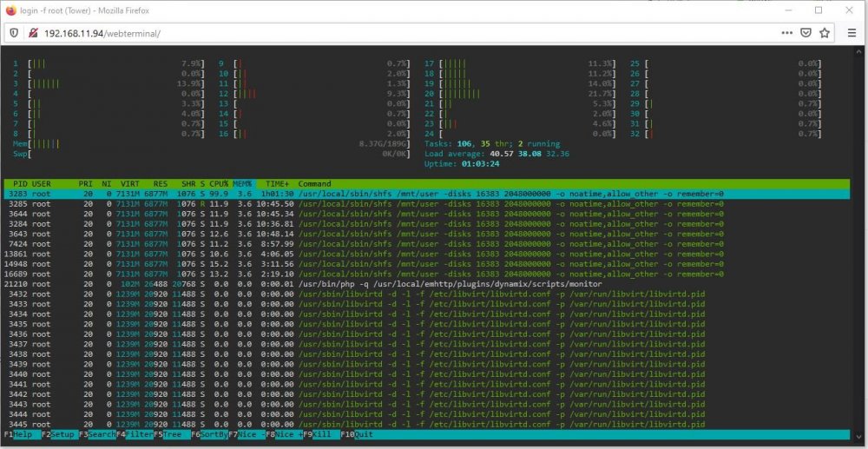The height and width of the screenshot is (449, 868).
Task: Click the Load average values line
Action: click(x=497, y=154)
